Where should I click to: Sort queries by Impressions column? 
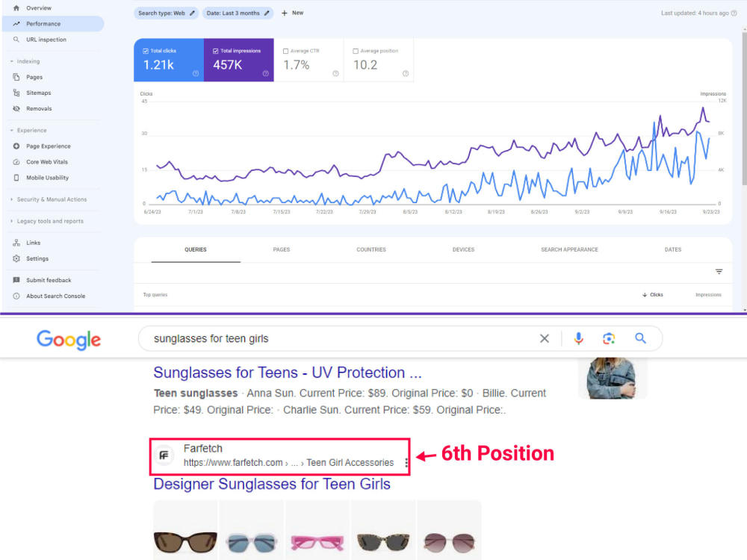(x=708, y=295)
